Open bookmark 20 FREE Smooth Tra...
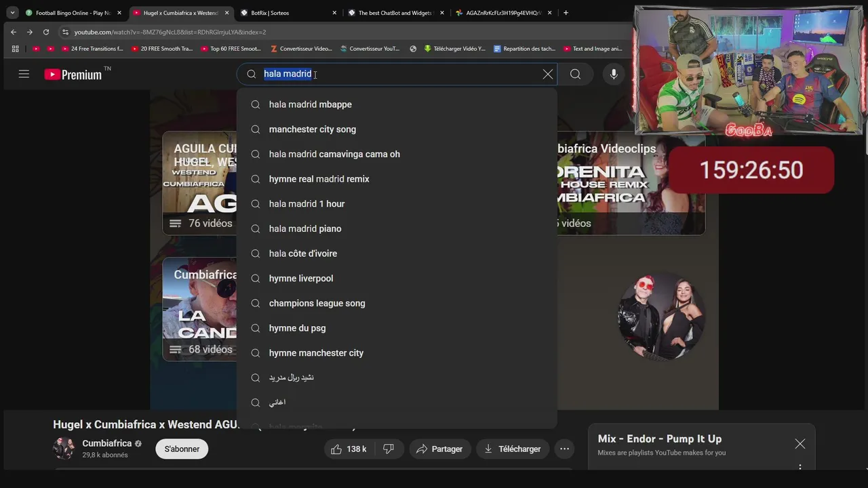This screenshot has height=488, width=868. coord(162,49)
